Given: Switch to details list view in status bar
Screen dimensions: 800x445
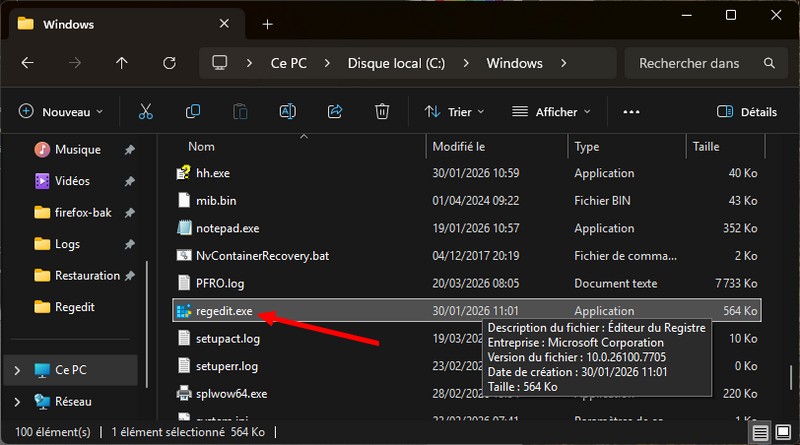Looking at the screenshot, I should (762, 433).
